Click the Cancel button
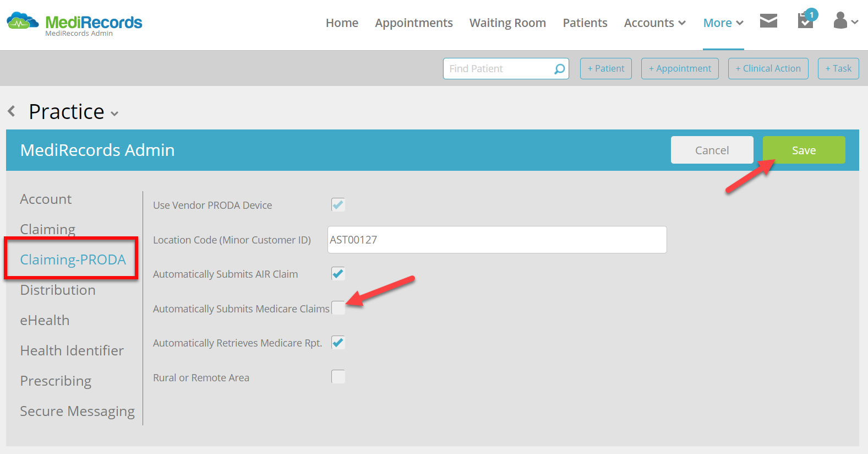 [x=712, y=150]
